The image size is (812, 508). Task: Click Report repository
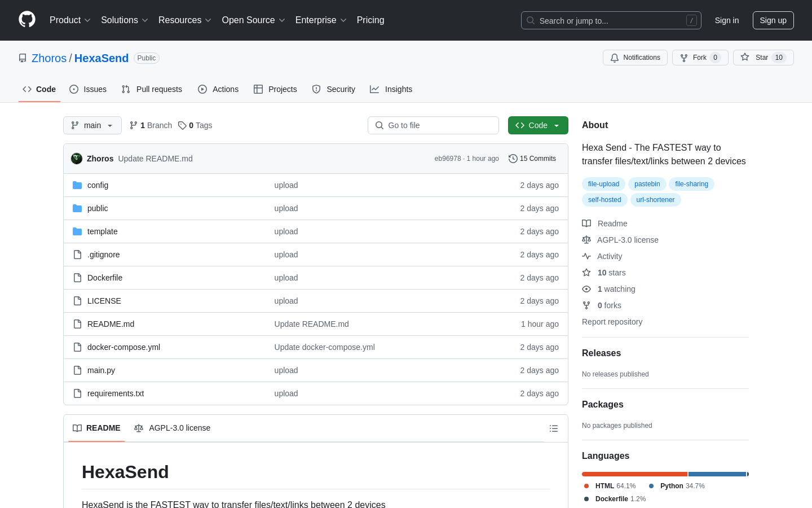[612, 322]
